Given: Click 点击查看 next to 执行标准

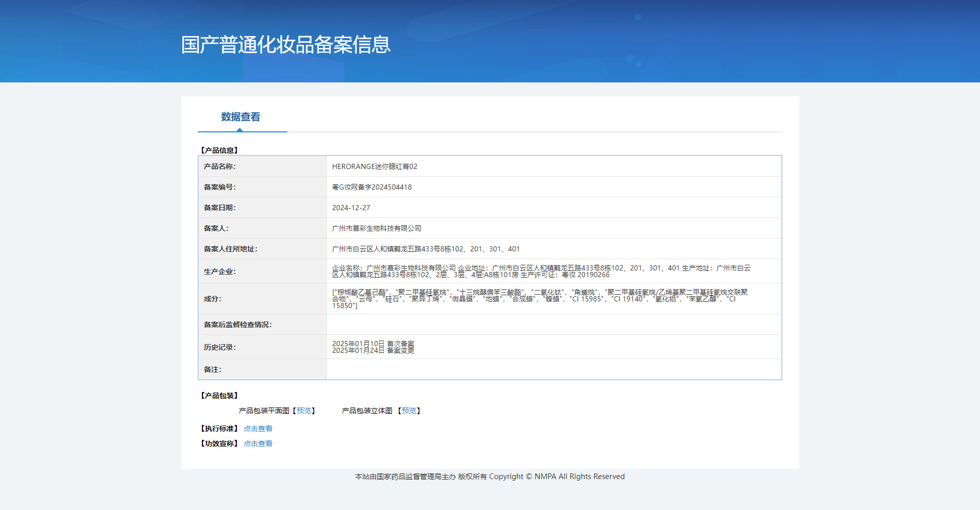Looking at the screenshot, I should [x=257, y=429].
